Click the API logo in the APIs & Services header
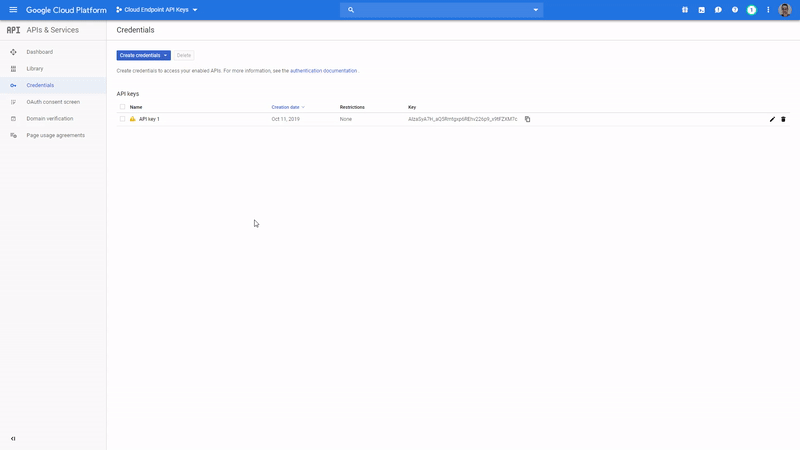The width and height of the screenshot is (800, 450). click(x=13, y=30)
